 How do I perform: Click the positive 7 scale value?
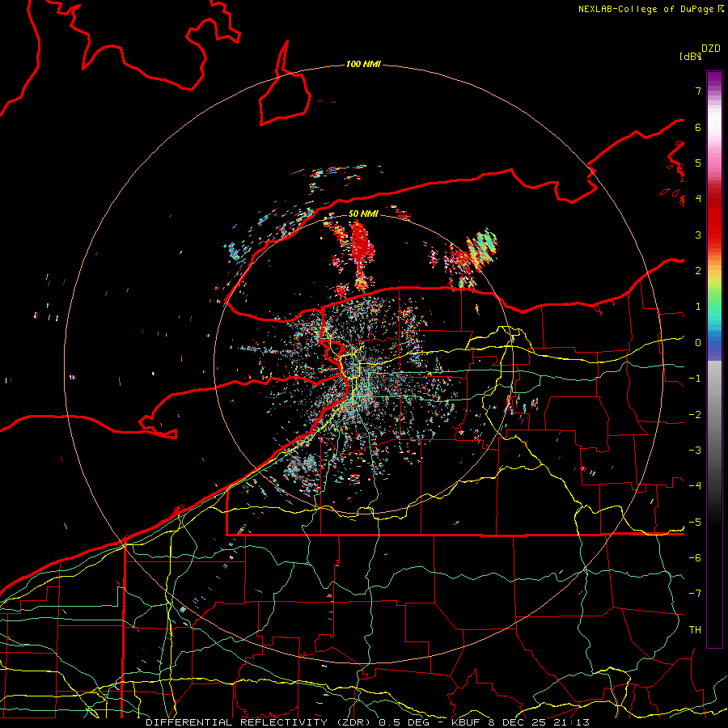coord(698,91)
